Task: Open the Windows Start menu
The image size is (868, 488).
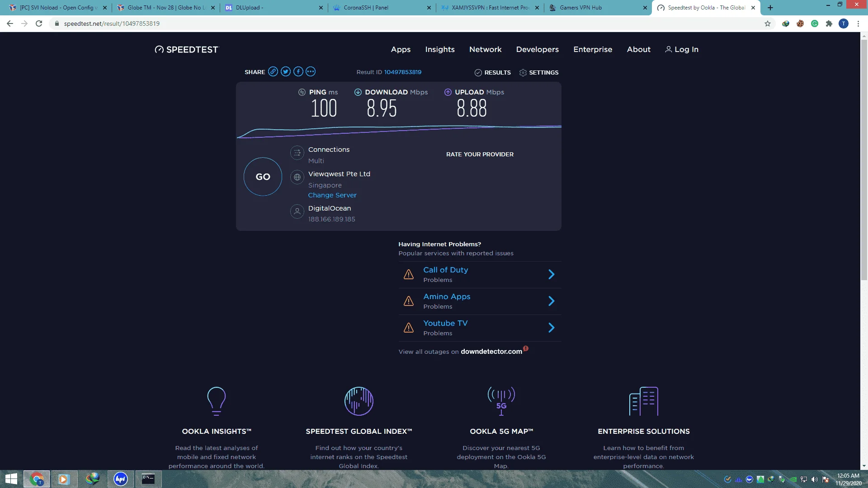Action: tap(11, 479)
